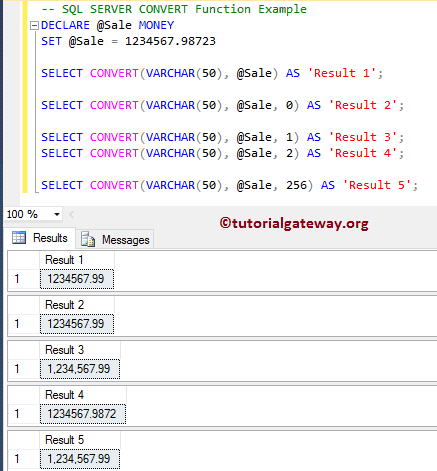Click style number 256 in last CONVERT

pyautogui.click(x=296, y=185)
